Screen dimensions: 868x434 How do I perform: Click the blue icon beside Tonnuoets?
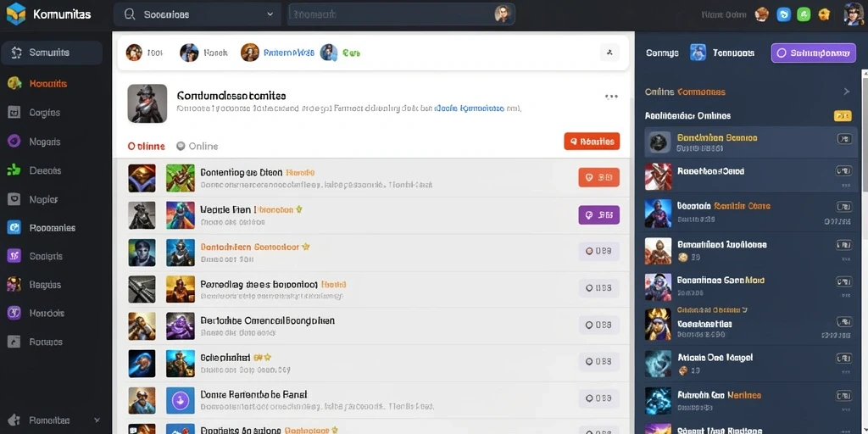click(x=698, y=53)
